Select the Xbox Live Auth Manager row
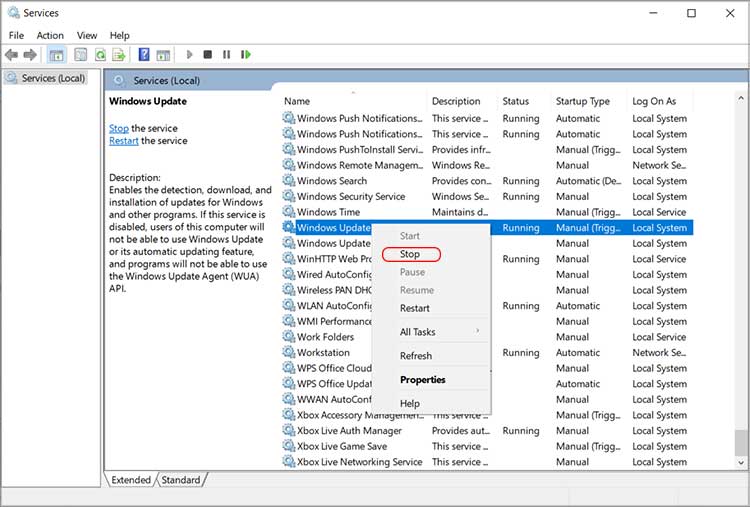750x507 pixels. (487, 430)
